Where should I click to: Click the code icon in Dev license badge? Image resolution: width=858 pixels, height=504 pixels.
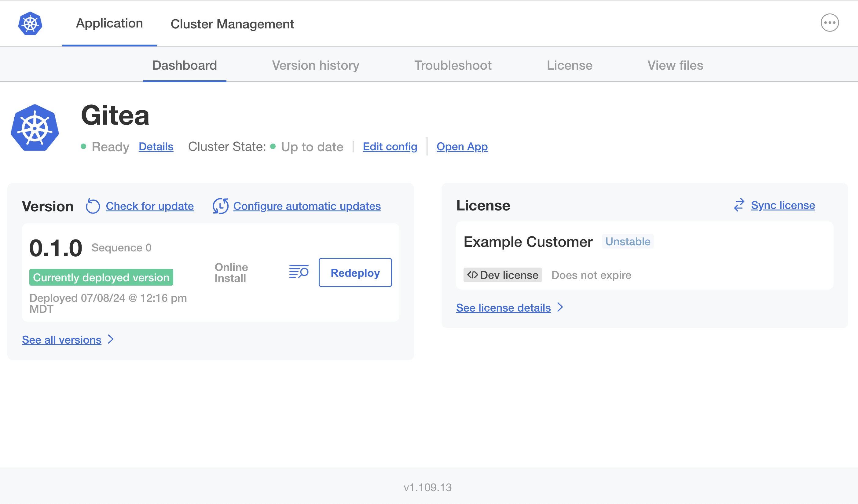pos(472,275)
